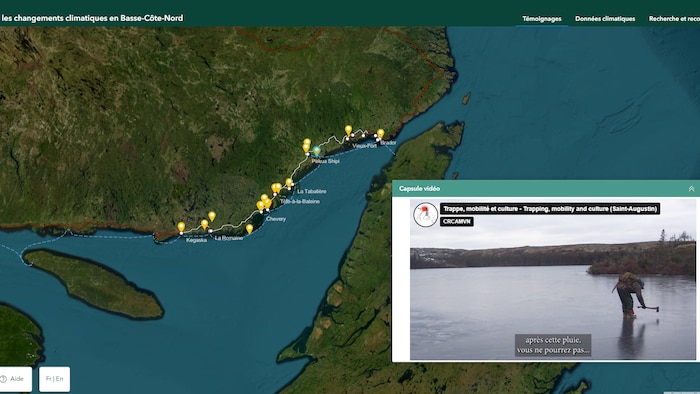Click yellow marker beside La Tabatière
The width and height of the screenshot is (700, 394).
289,182
